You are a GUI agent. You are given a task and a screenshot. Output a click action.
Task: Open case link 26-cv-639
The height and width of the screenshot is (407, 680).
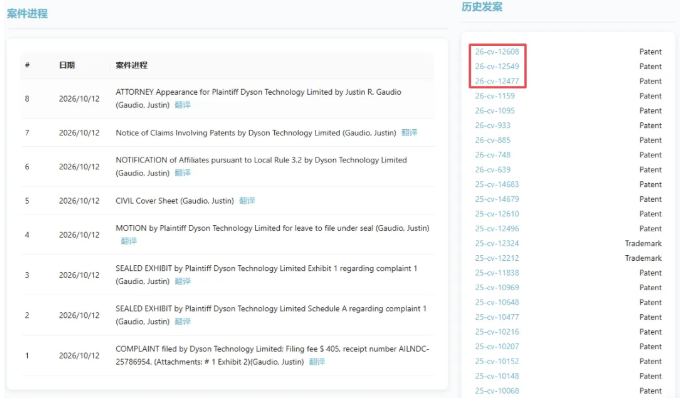pos(493,170)
